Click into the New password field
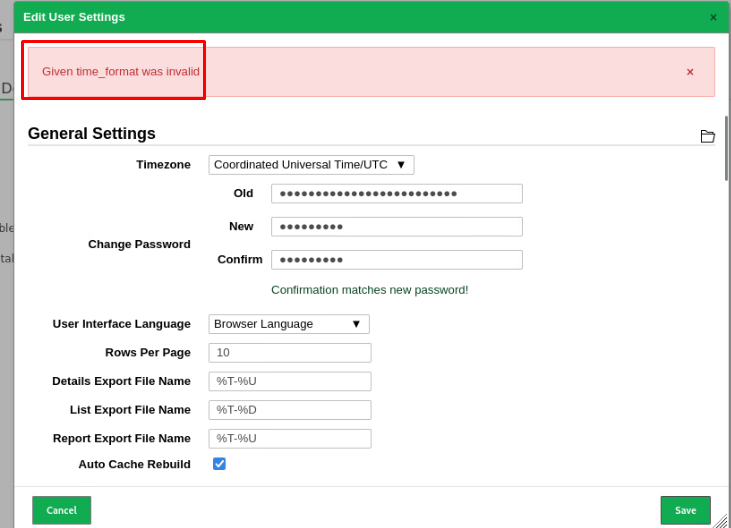 [x=397, y=226]
